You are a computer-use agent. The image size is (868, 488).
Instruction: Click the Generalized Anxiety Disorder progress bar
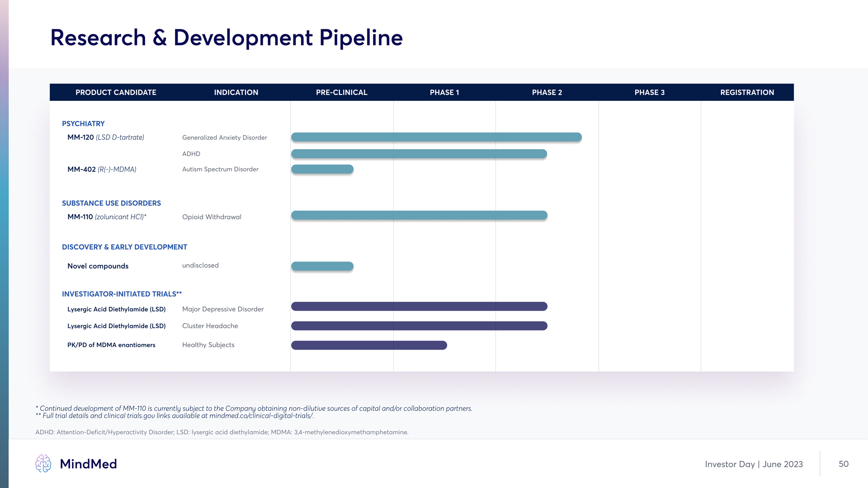point(436,137)
